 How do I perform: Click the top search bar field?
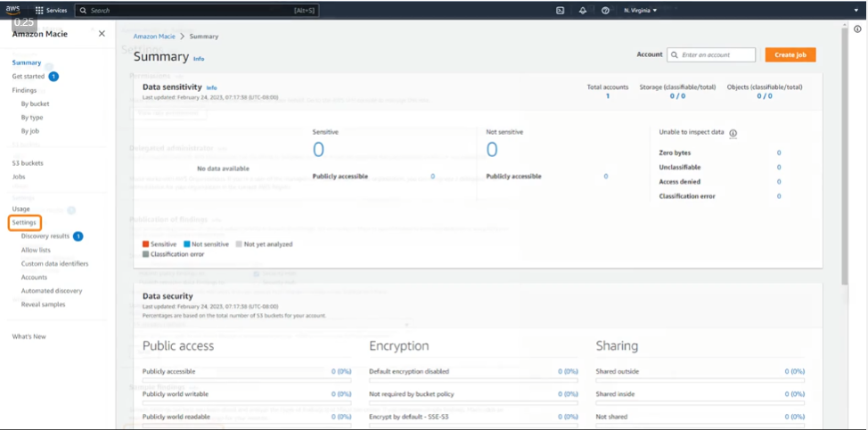197,10
